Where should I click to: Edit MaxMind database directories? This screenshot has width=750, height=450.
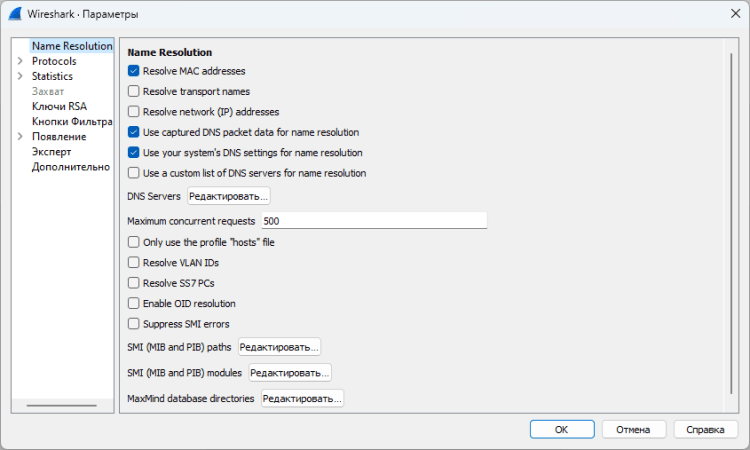(x=302, y=398)
